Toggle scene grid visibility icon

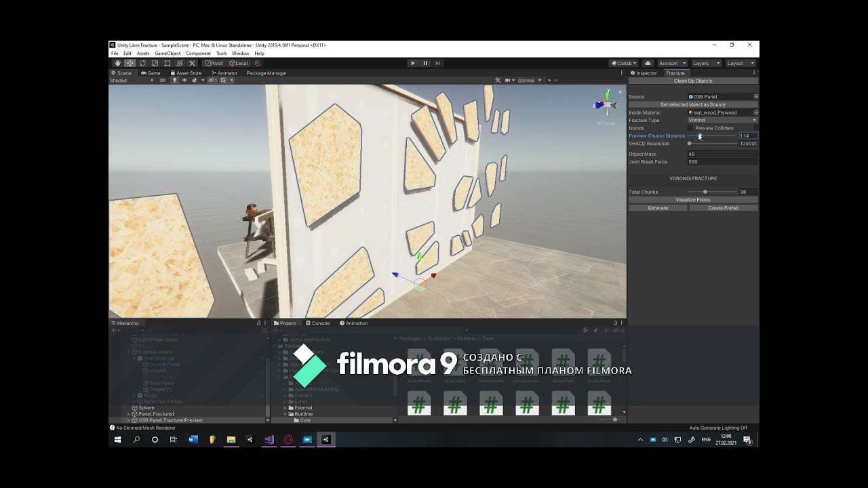coord(223,80)
